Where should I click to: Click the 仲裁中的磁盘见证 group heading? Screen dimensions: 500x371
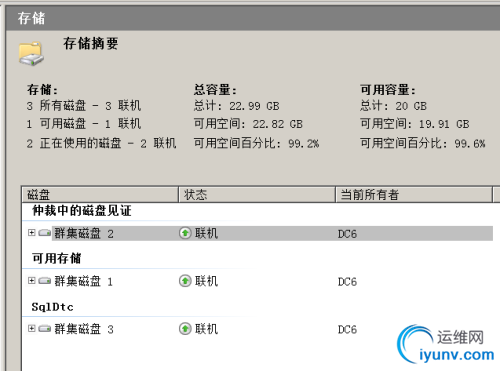(82, 211)
